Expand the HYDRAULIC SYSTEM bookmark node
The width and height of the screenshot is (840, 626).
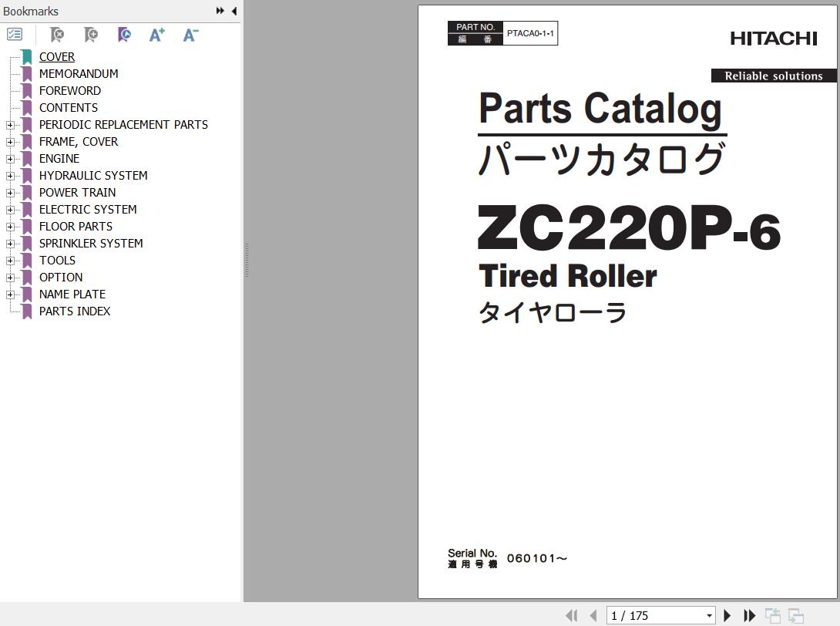point(10,176)
